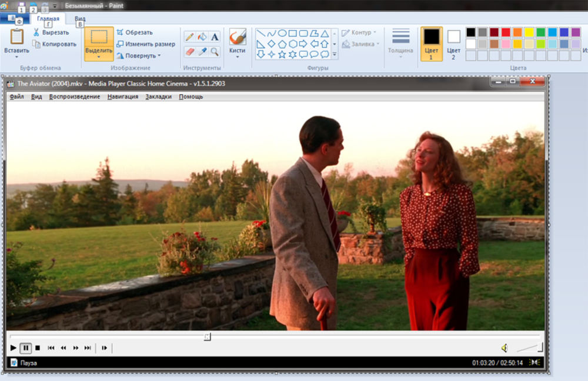Screen dimensions: 588x381
Task: Select the Pencil tool in Paint
Action: pos(190,37)
